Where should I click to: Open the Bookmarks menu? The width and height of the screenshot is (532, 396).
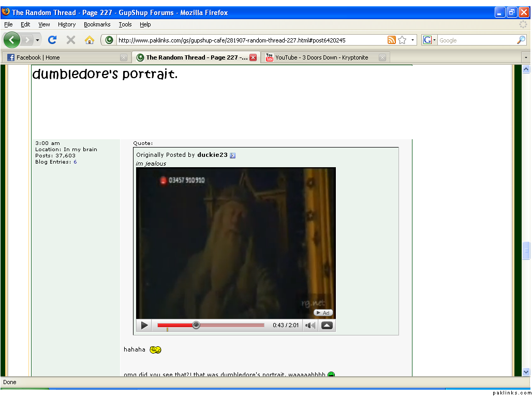pos(97,24)
